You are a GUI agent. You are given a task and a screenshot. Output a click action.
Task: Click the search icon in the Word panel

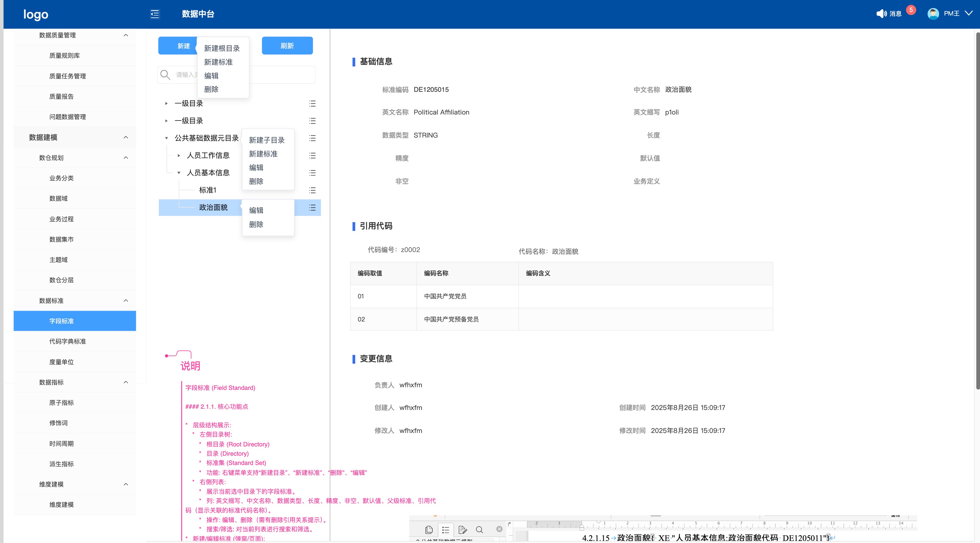click(479, 529)
